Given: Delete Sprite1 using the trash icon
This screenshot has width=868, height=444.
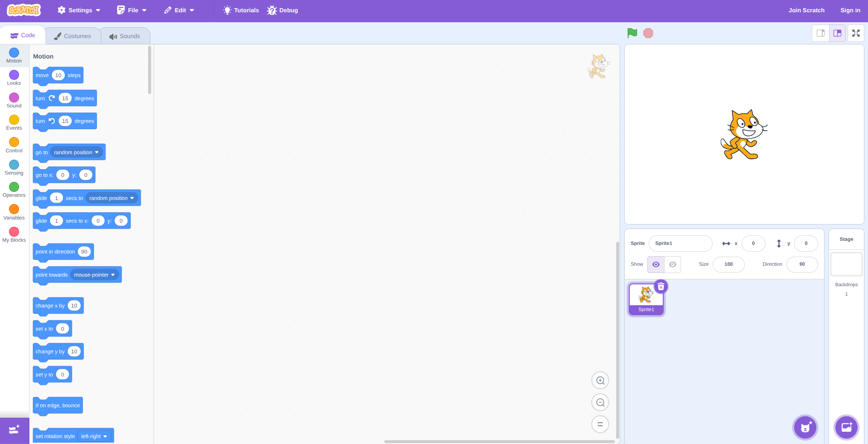Looking at the screenshot, I should (x=661, y=287).
